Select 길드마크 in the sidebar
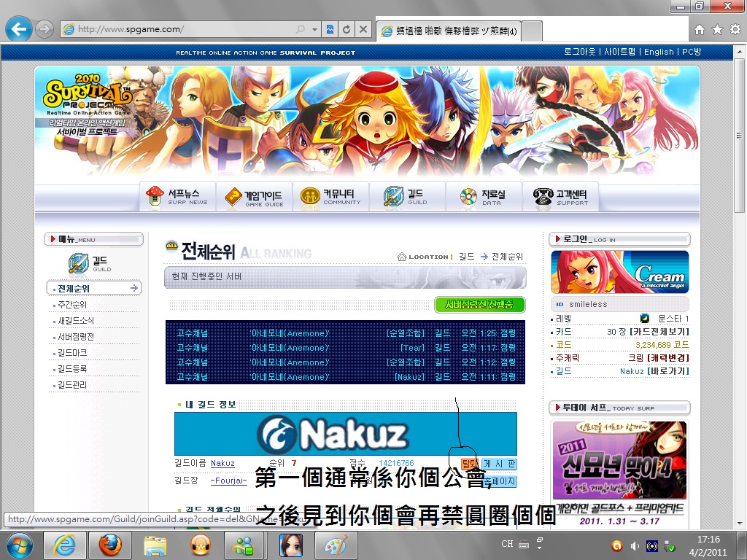 [x=72, y=353]
